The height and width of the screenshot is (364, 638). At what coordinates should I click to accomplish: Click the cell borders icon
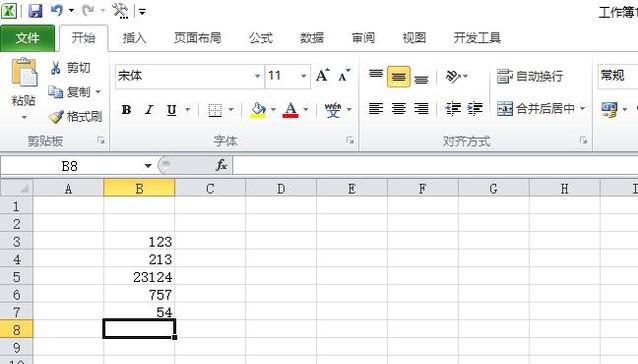tap(215, 110)
